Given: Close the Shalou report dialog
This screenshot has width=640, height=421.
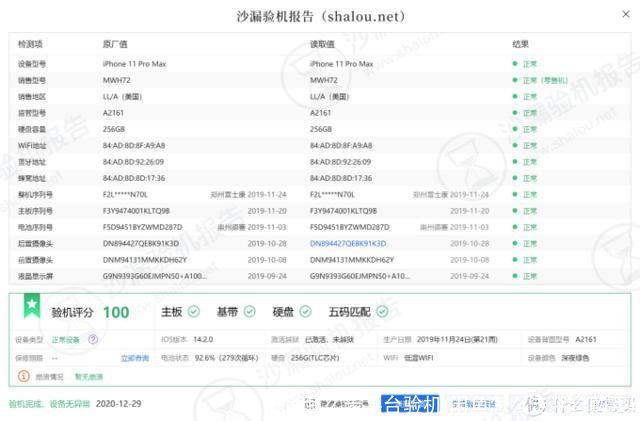Looking at the screenshot, I should 626,14.
